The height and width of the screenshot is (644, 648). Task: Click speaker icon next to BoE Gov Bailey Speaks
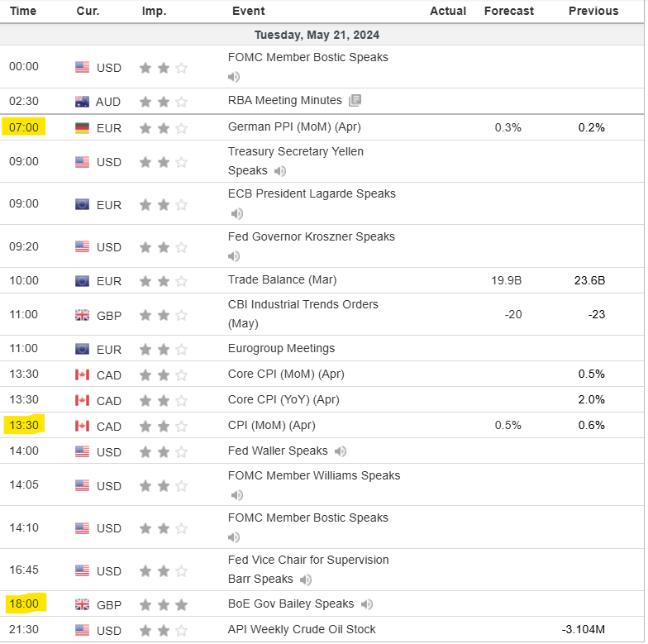367,604
